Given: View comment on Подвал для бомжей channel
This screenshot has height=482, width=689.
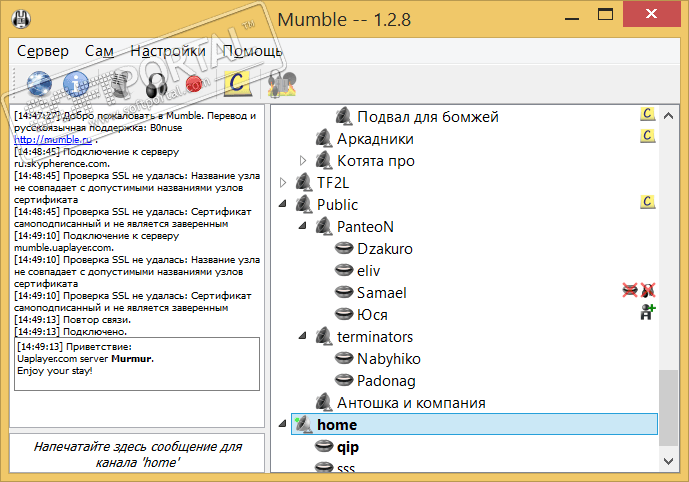Looking at the screenshot, I should (647, 114).
